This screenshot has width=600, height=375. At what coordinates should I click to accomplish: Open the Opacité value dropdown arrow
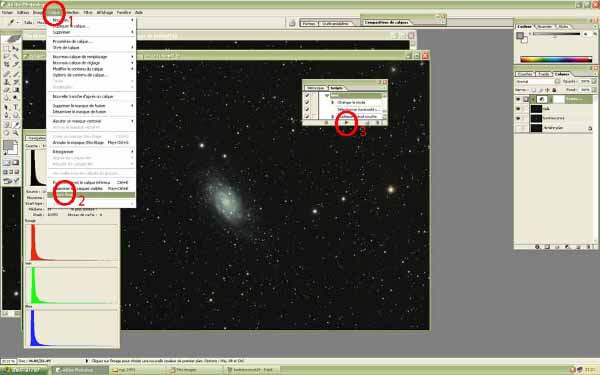pos(594,82)
